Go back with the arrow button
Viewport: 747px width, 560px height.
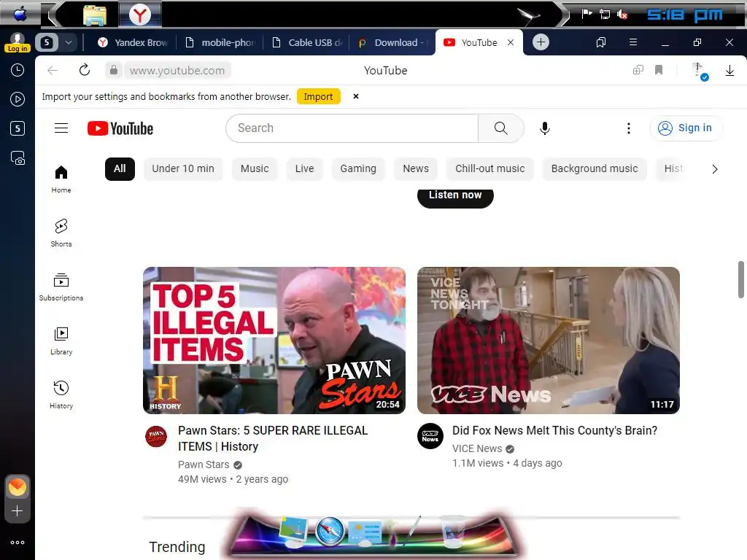coord(53,71)
